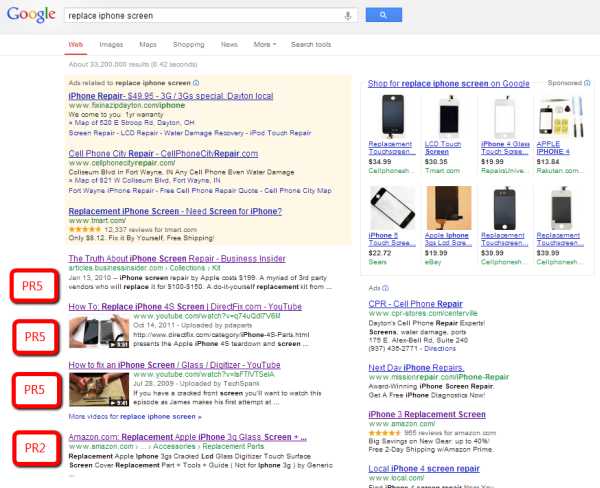Open How To Replace iPhone 4S Screen video link
Screen dimensions: 600x488
[x=185, y=307]
